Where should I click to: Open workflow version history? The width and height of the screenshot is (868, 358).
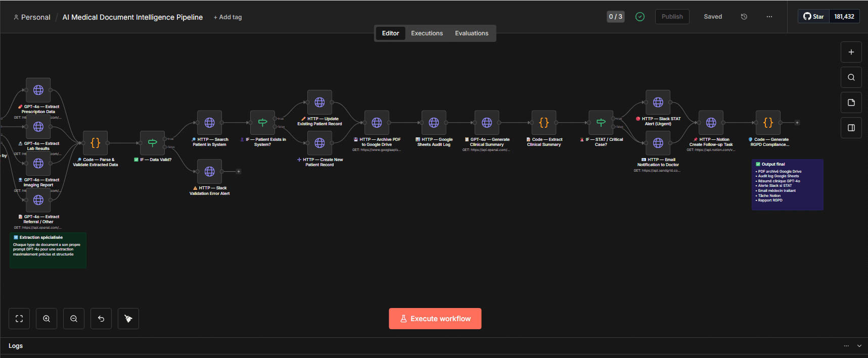coord(744,17)
